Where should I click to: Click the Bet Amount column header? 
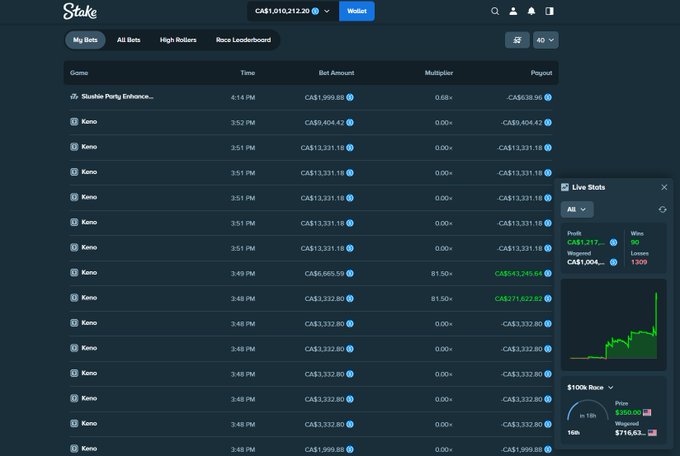click(337, 72)
